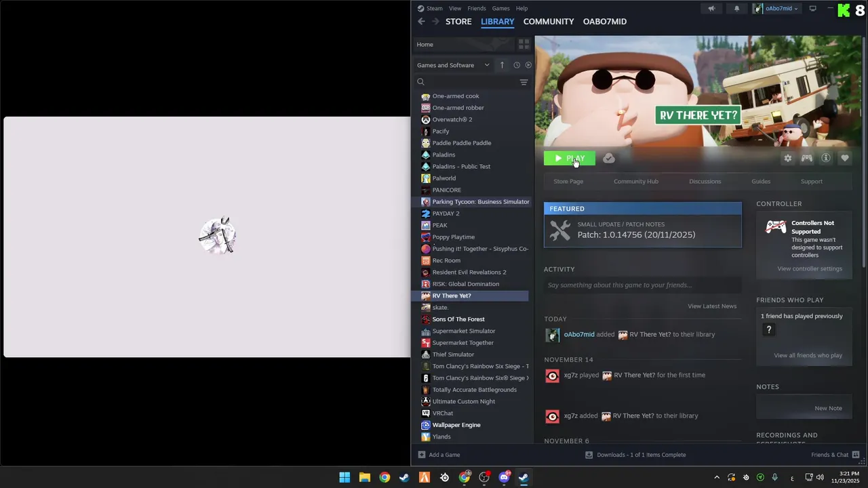Screen dimensions: 868x488
Task: Click the activity post input field
Action: [642, 285]
